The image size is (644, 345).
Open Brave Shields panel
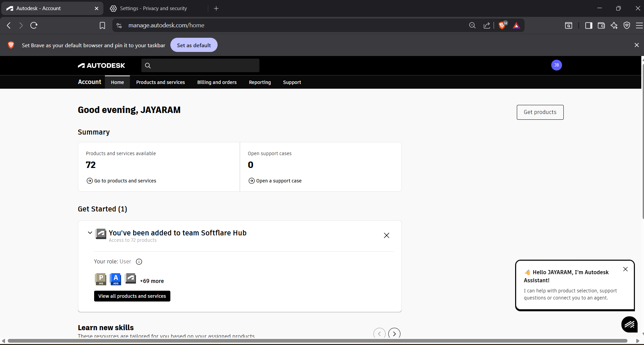pyautogui.click(x=503, y=25)
